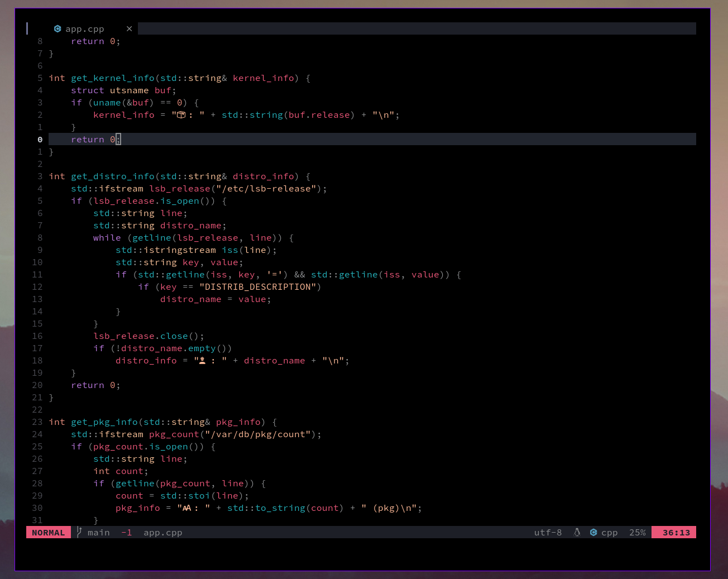The height and width of the screenshot is (579, 728).
Task: Click the C++ file icon in tab
Action: coord(58,28)
